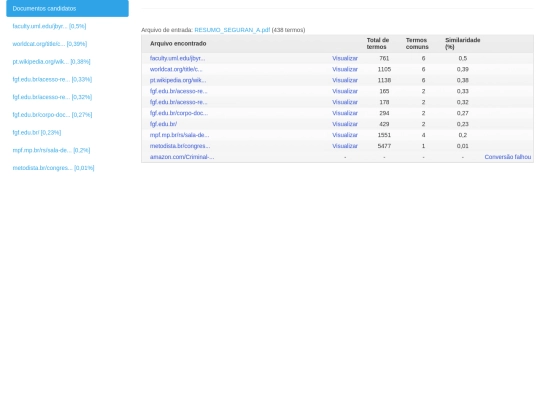The image size is (540, 405).
Task: Open fgf.edu.br/corpo-doc link in table
Action: 179,113
